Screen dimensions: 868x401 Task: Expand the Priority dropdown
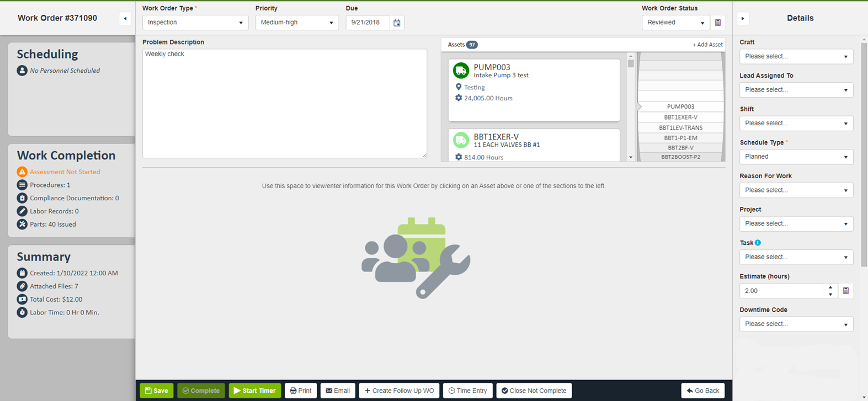[296, 23]
